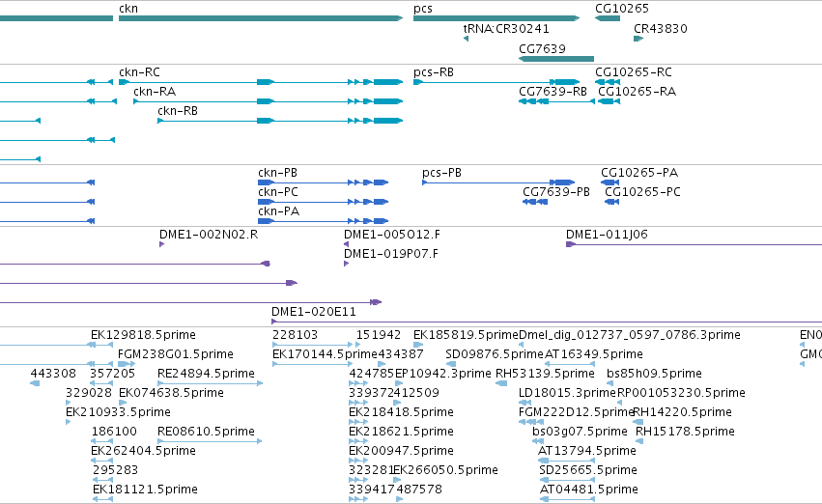Click the teal pcs gene bar
This screenshot has width=822, height=504.
click(496, 18)
